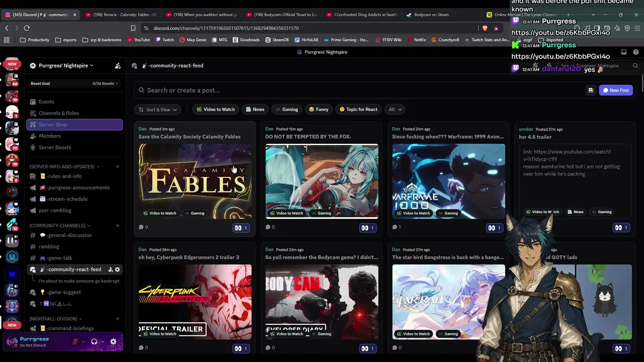This screenshot has width=644, height=362.
Task: Open the Bodycam game post thumbnail
Action: click(322, 302)
